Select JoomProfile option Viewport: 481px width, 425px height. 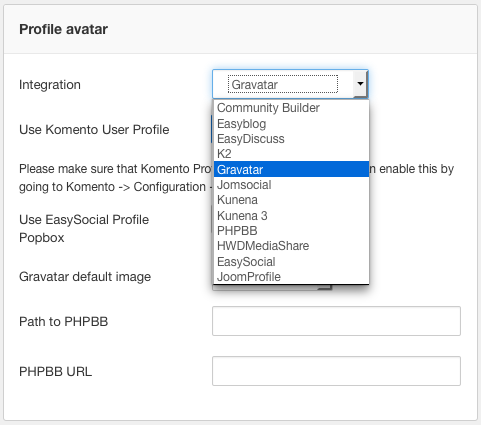point(291,276)
